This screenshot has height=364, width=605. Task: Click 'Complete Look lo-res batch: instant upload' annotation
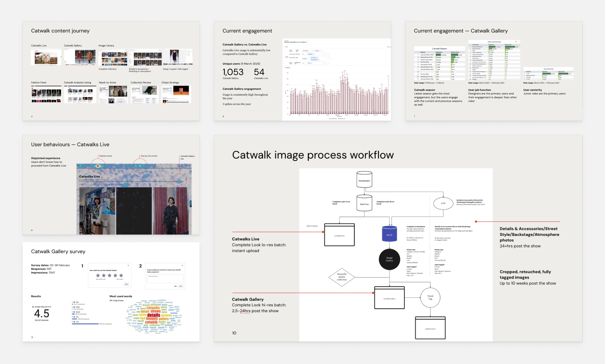coord(259,248)
